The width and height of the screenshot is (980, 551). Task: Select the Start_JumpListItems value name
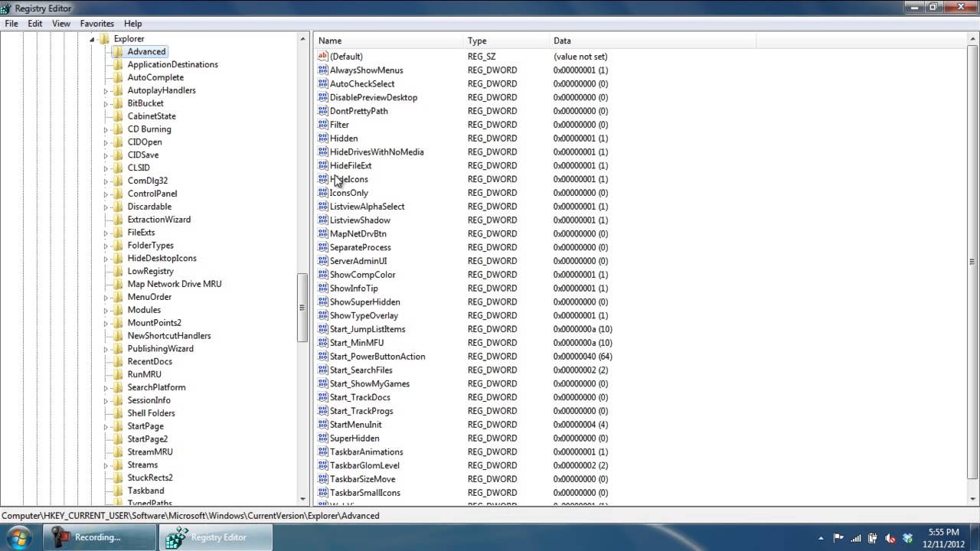(x=367, y=329)
